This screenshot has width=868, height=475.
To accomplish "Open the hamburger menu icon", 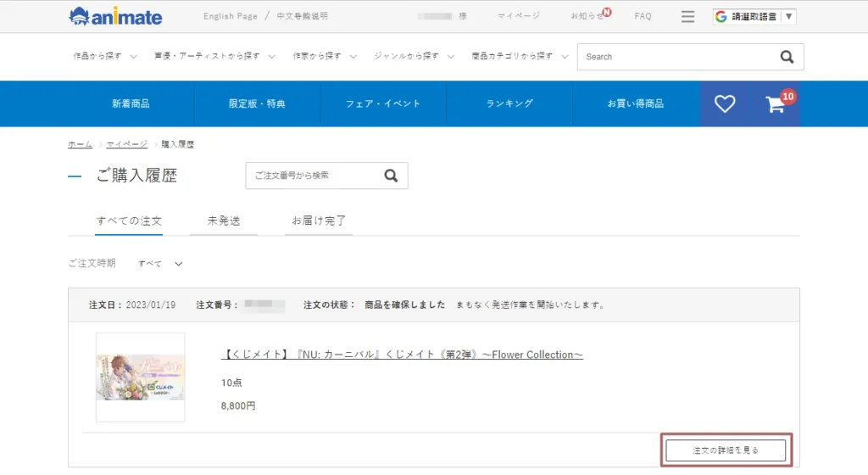I will 687,17.
